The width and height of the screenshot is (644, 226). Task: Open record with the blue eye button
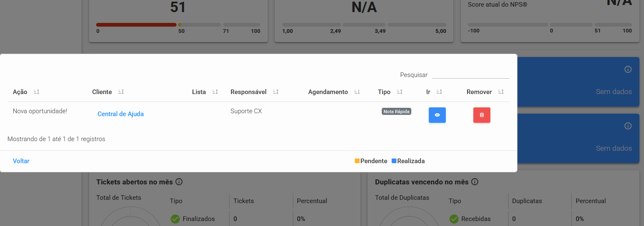(x=437, y=115)
